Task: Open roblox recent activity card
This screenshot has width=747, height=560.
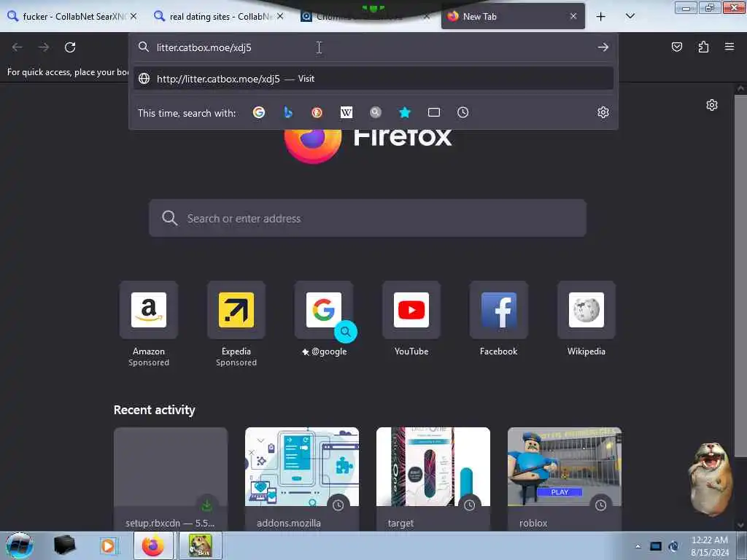Action: 565,478
